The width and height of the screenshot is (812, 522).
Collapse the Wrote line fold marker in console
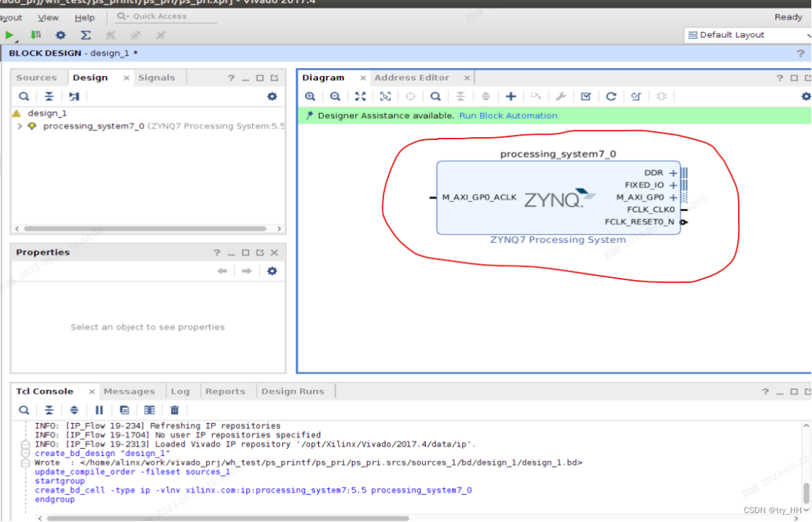click(x=25, y=463)
